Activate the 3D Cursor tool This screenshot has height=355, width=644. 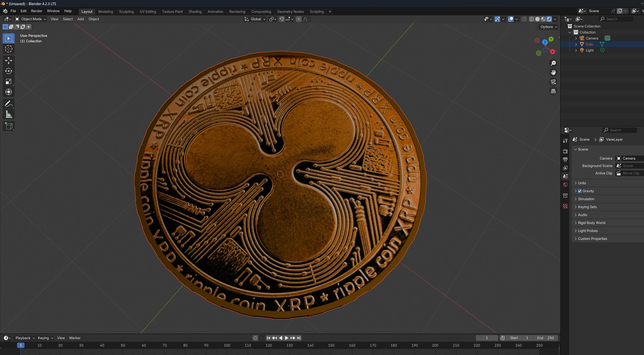tap(9, 49)
